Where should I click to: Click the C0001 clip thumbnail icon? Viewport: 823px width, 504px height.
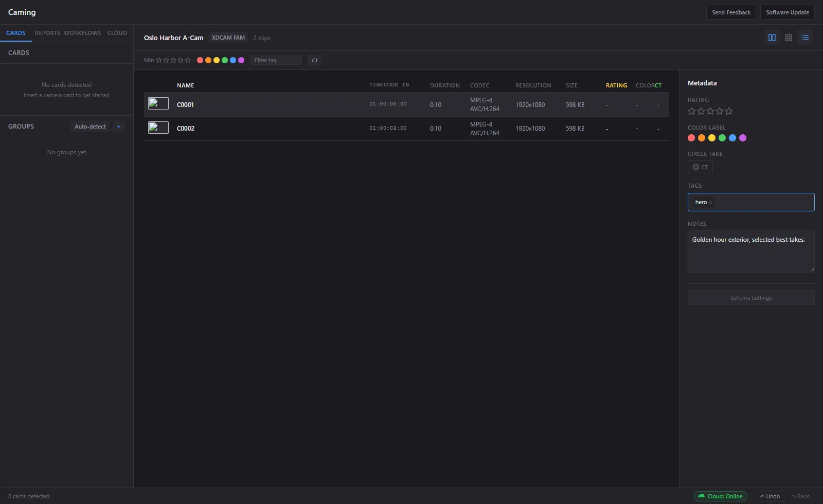[158, 103]
